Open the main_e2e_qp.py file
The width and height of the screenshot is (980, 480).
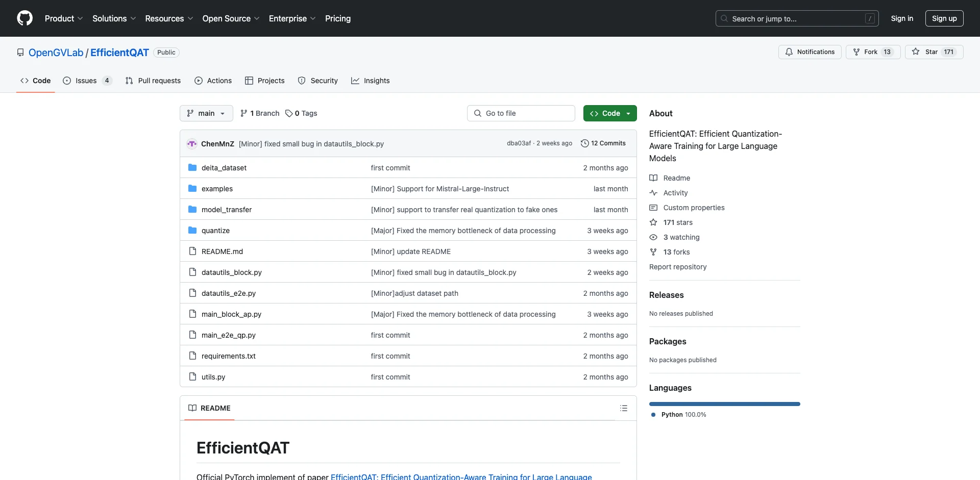click(228, 335)
